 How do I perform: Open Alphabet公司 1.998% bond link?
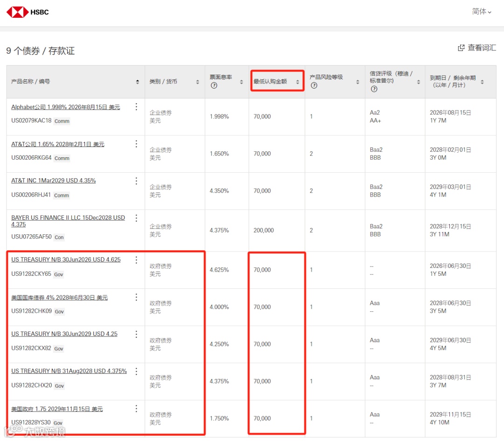(x=66, y=107)
